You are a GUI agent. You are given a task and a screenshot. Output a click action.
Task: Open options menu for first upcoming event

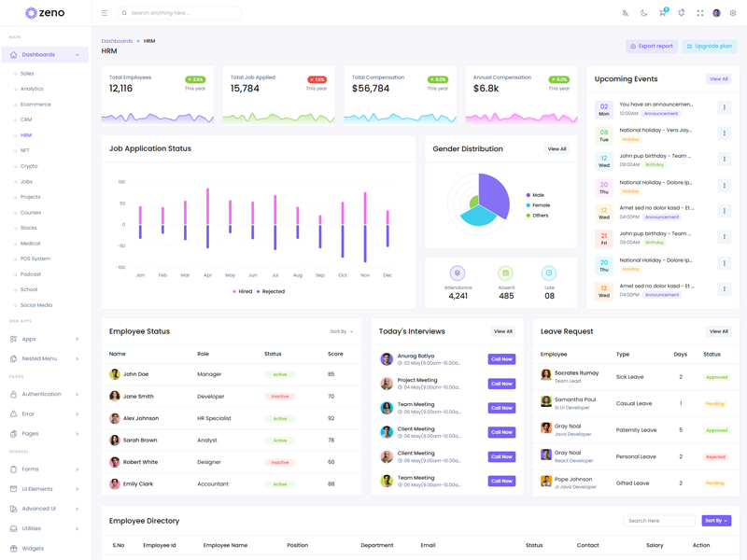click(x=724, y=108)
